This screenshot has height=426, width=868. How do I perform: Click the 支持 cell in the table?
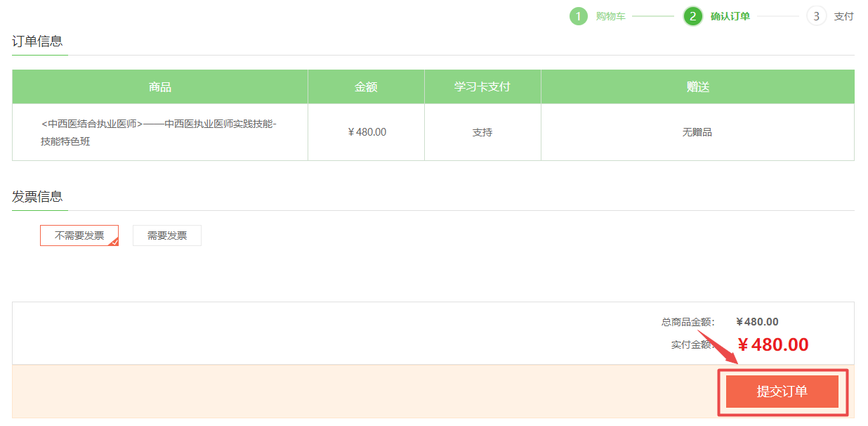point(482,132)
